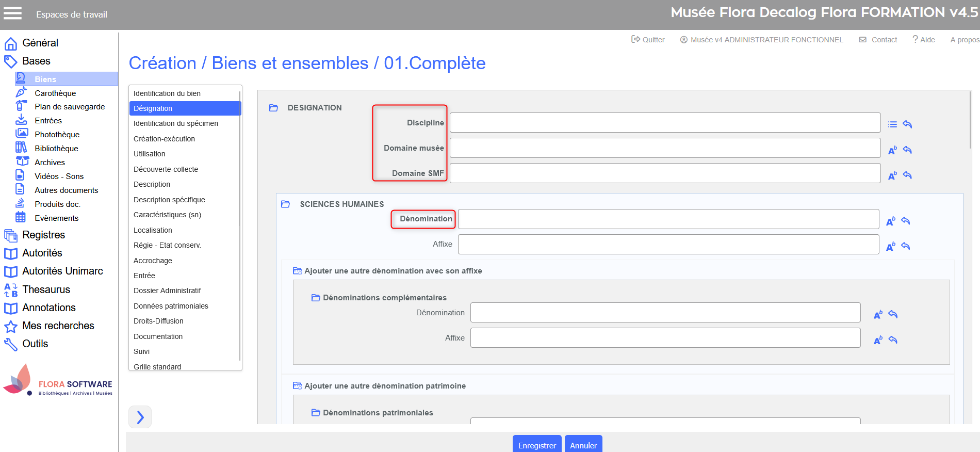Click the administrator user account link
980x452 pixels.
(x=761, y=40)
